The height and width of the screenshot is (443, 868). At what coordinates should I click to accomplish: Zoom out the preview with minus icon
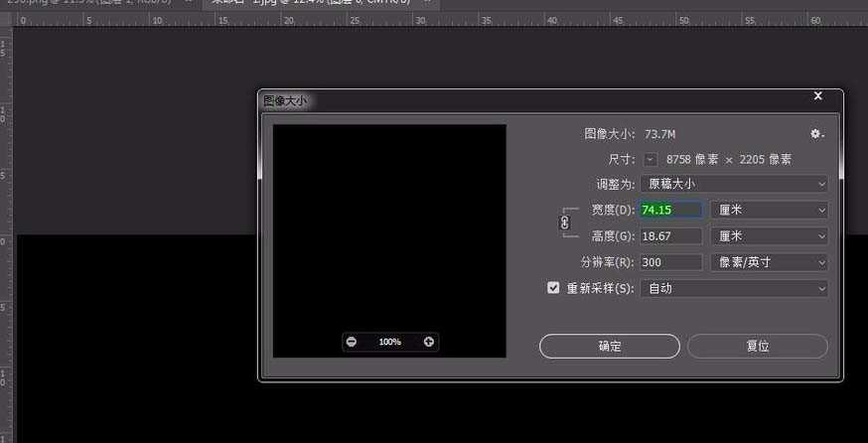(351, 342)
